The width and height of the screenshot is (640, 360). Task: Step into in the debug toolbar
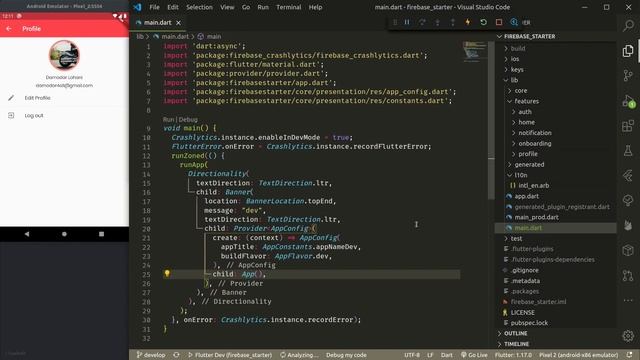click(438, 22)
